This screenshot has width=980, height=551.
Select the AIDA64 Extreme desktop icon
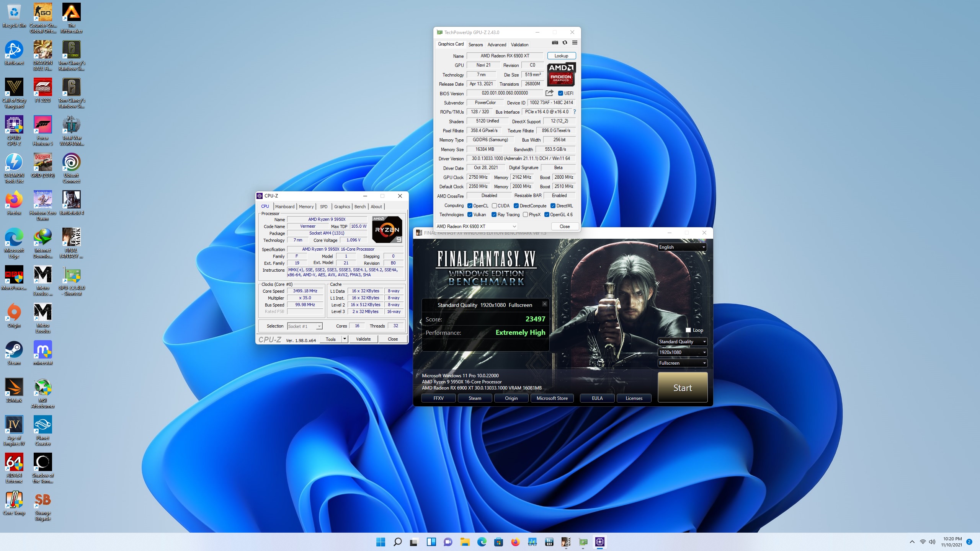click(14, 468)
